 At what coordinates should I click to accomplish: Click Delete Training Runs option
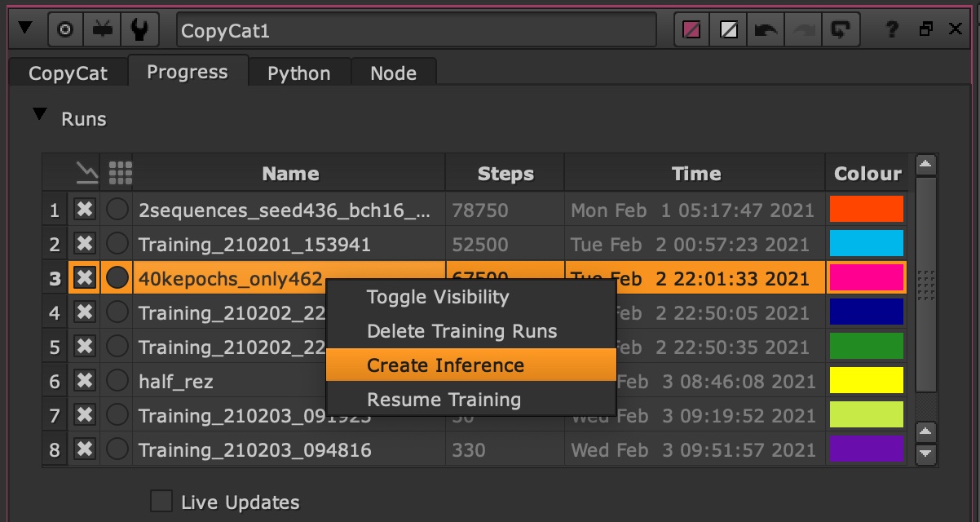[x=461, y=331]
